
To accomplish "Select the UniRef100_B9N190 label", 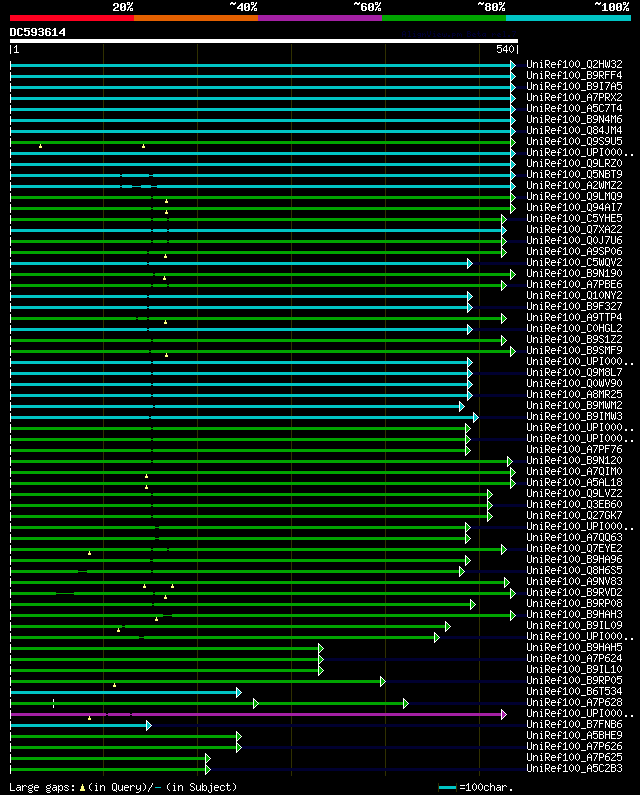I will [574, 273].
